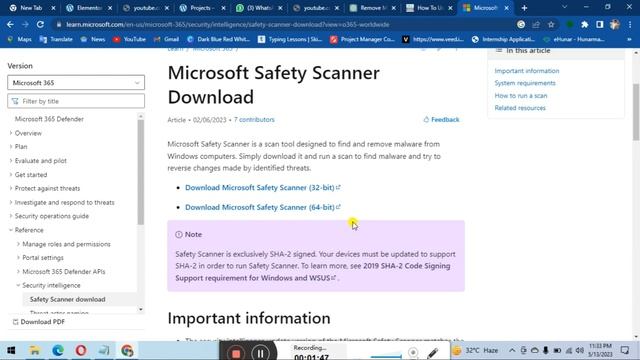Select the recorder pen annotation tool
640x360 pixels.
pos(432,353)
